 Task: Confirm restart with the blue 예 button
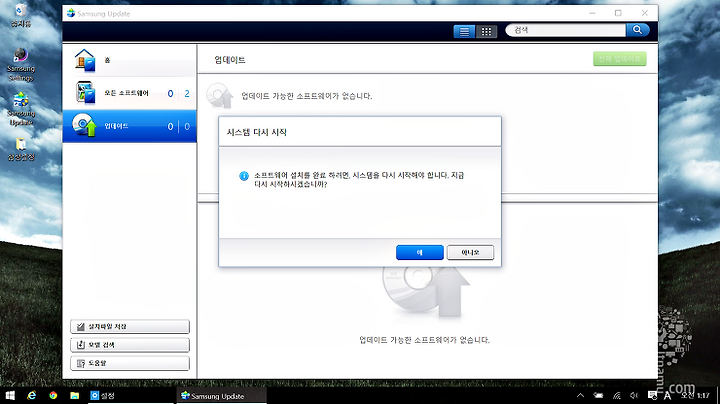(x=420, y=252)
